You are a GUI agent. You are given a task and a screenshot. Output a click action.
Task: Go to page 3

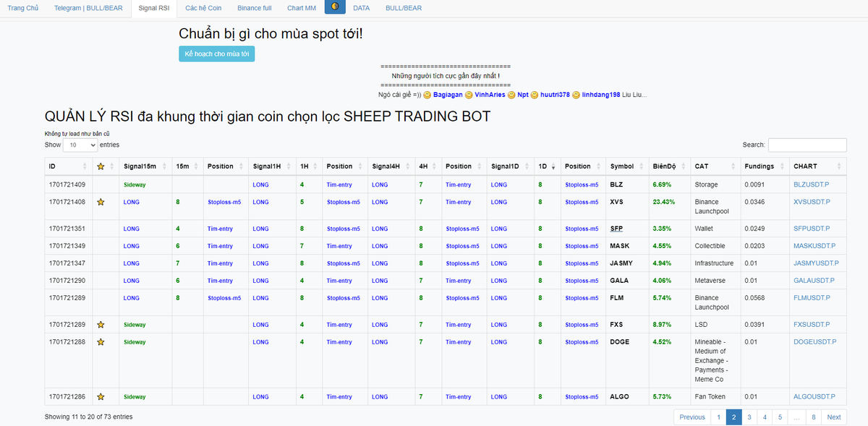(x=749, y=417)
